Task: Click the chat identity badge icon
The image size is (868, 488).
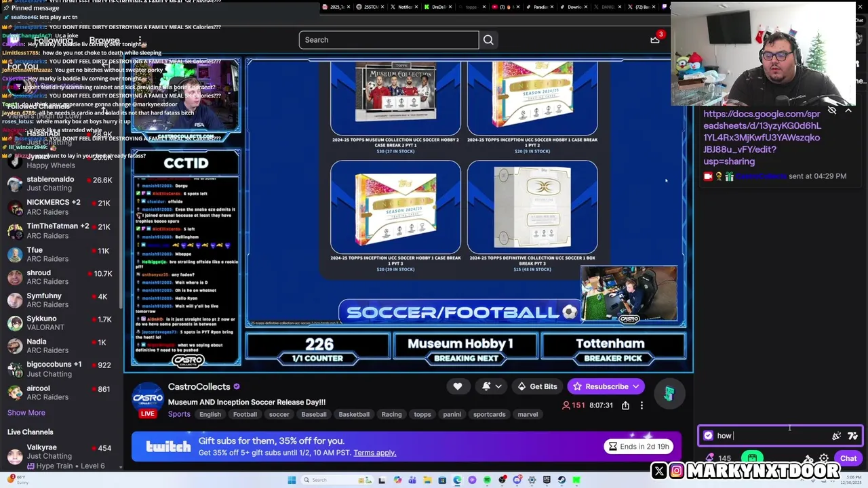Action: pos(709,436)
